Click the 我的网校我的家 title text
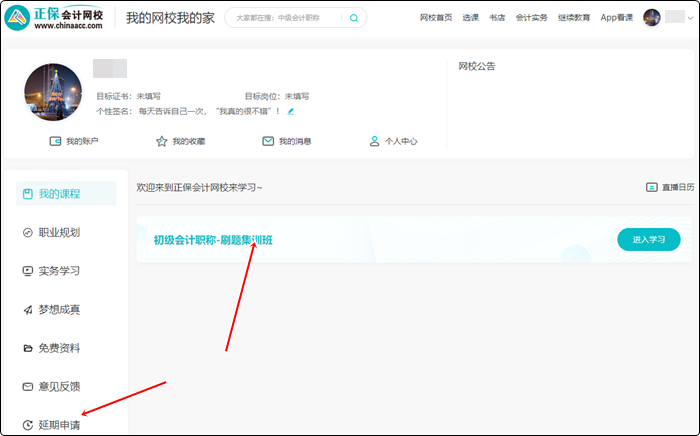 171,18
